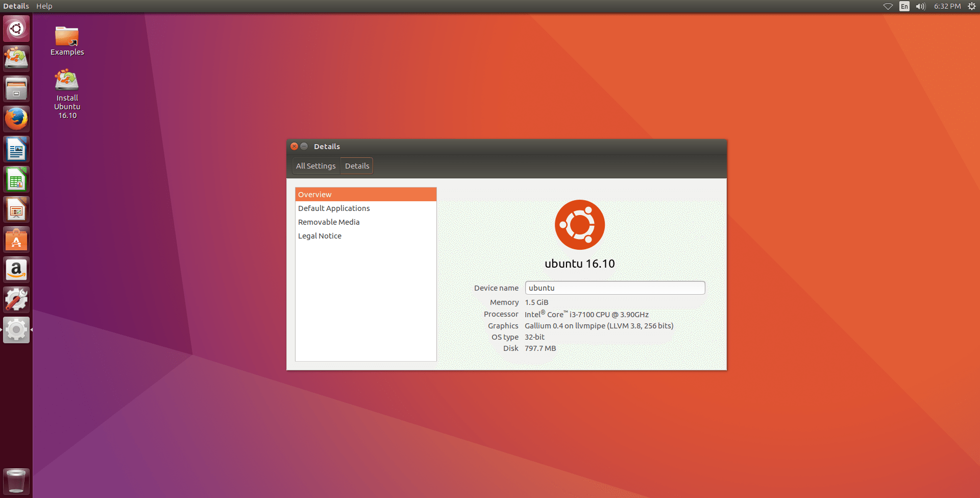
Task: Click the 'ubuntu 16.10' version text
Action: [x=580, y=264]
